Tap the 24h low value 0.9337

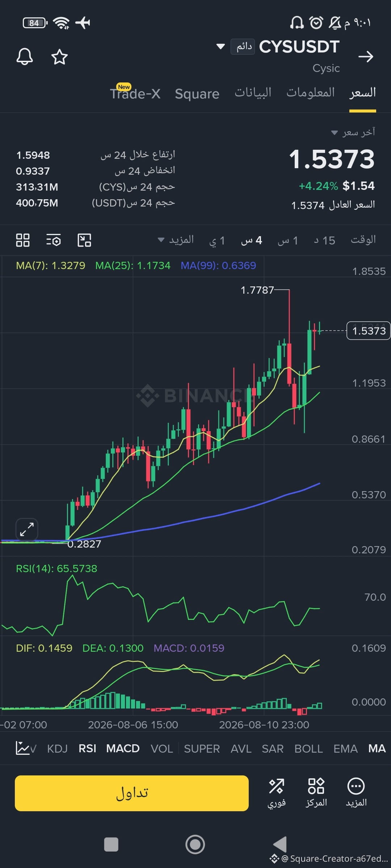pos(33,171)
